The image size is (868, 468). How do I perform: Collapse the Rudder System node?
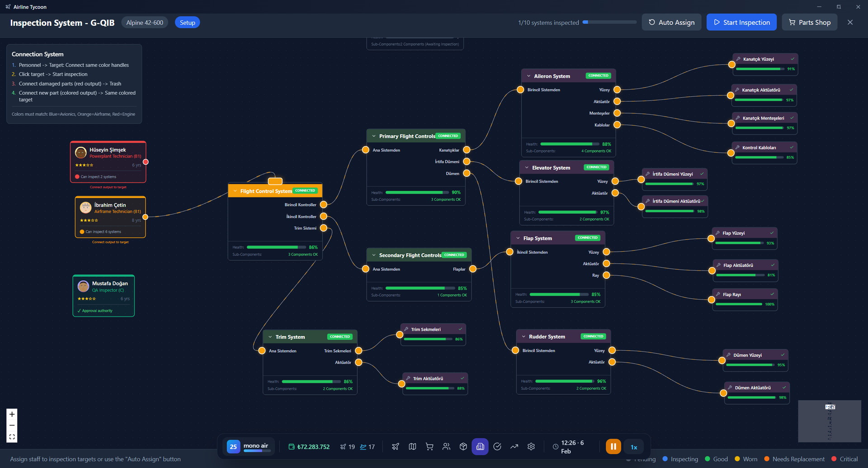coord(524,336)
